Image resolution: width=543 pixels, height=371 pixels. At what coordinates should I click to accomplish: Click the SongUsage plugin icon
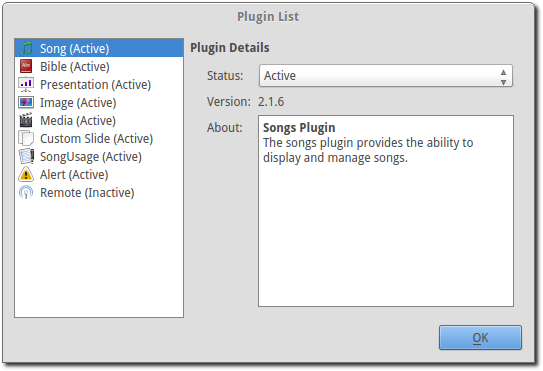(x=26, y=156)
